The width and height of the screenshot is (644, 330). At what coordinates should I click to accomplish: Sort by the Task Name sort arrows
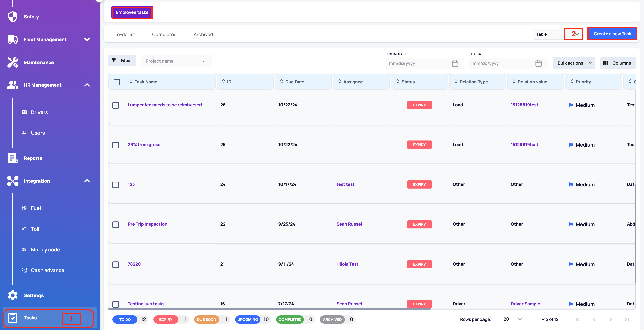pyautogui.click(x=131, y=81)
